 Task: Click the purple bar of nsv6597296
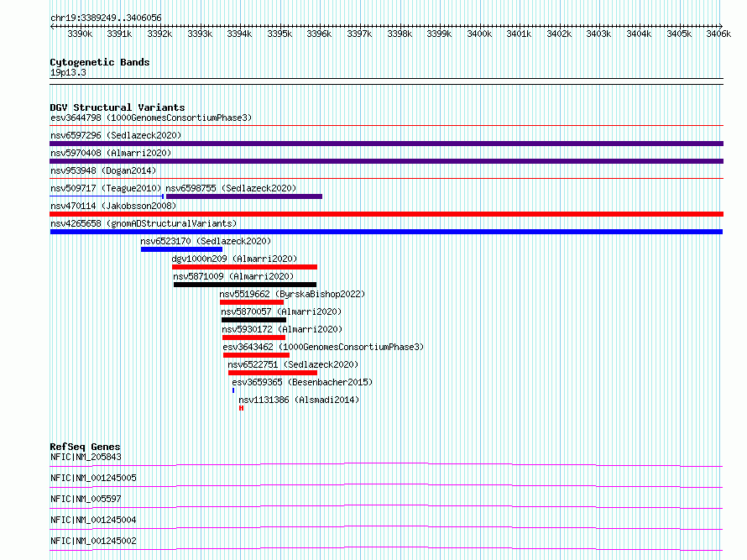[x=386, y=144]
